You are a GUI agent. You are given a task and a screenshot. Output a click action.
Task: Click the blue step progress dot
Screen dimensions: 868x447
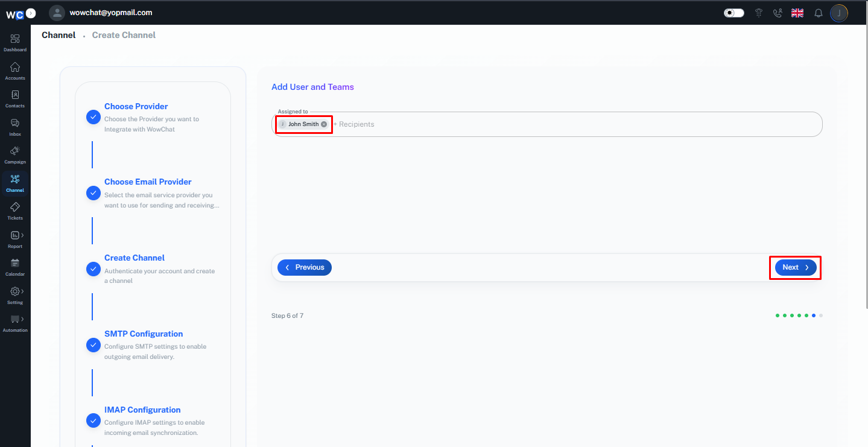(x=814, y=315)
